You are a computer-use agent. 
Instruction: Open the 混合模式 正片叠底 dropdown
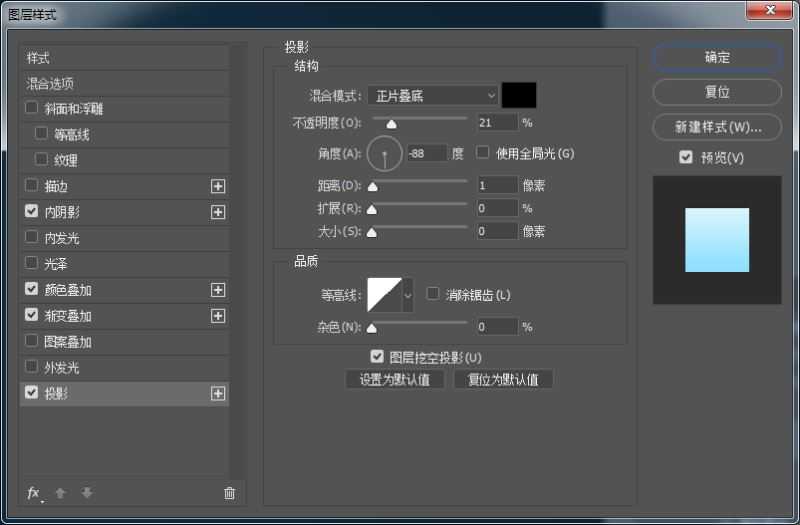pos(433,95)
